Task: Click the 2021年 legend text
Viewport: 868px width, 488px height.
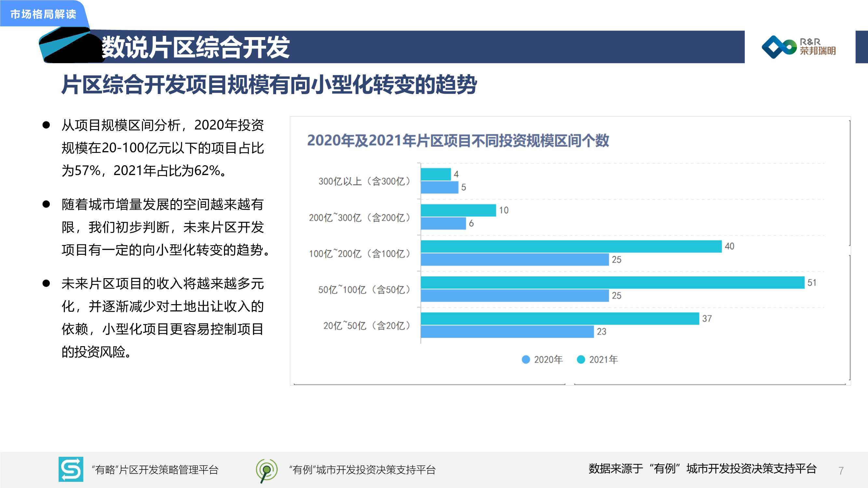Action: click(603, 359)
